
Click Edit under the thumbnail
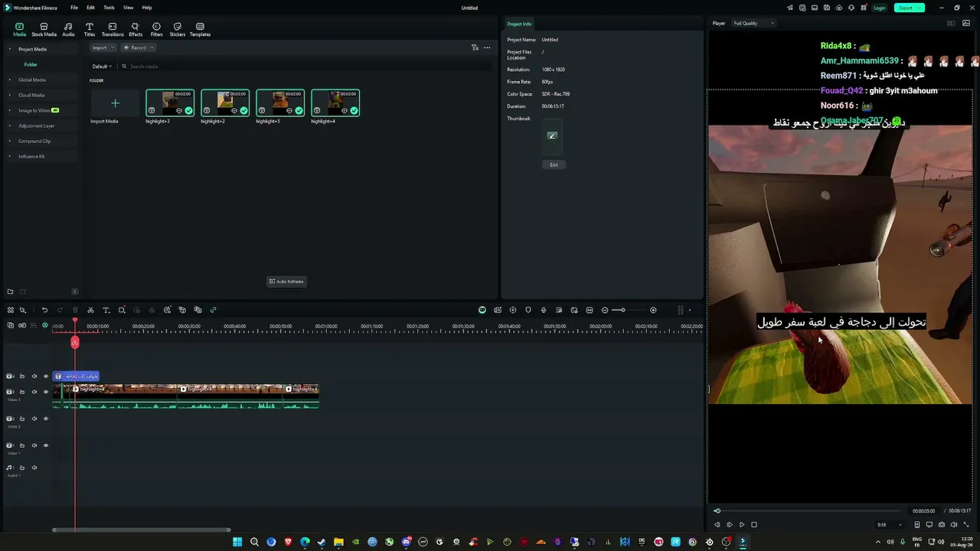tap(554, 165)
